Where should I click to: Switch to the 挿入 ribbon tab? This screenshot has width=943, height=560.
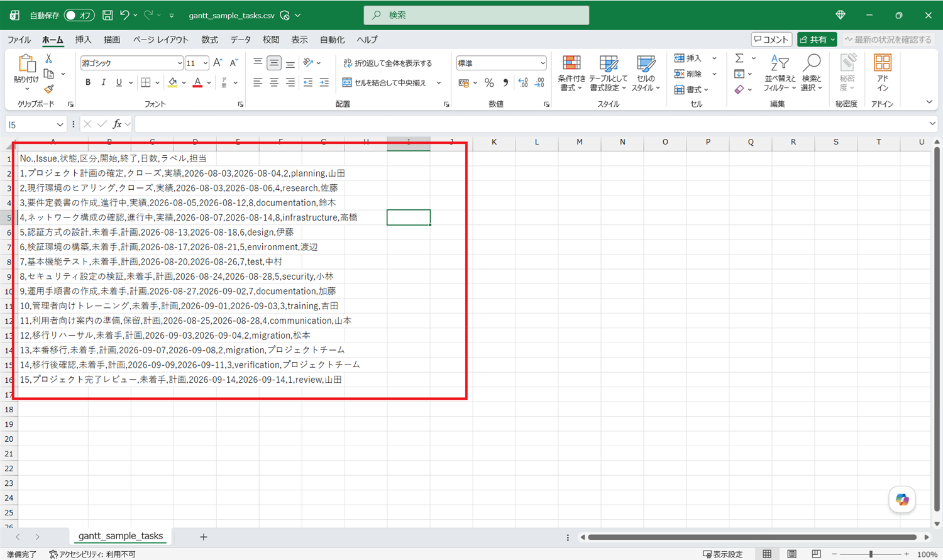coord(83,40)
